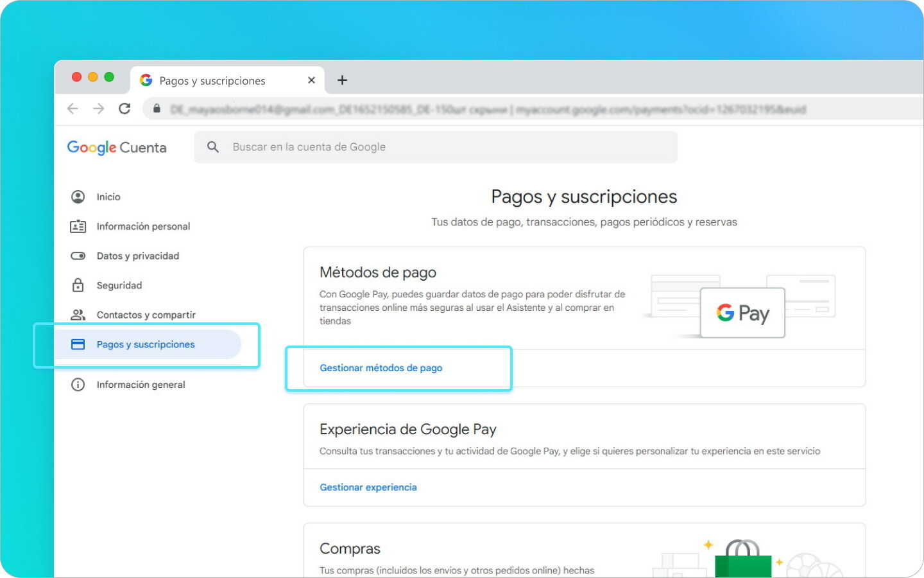Click the Métodos de pago heading
Viewport: 924px width, 578px height.
pyautogui.click(x=378, y=272)
